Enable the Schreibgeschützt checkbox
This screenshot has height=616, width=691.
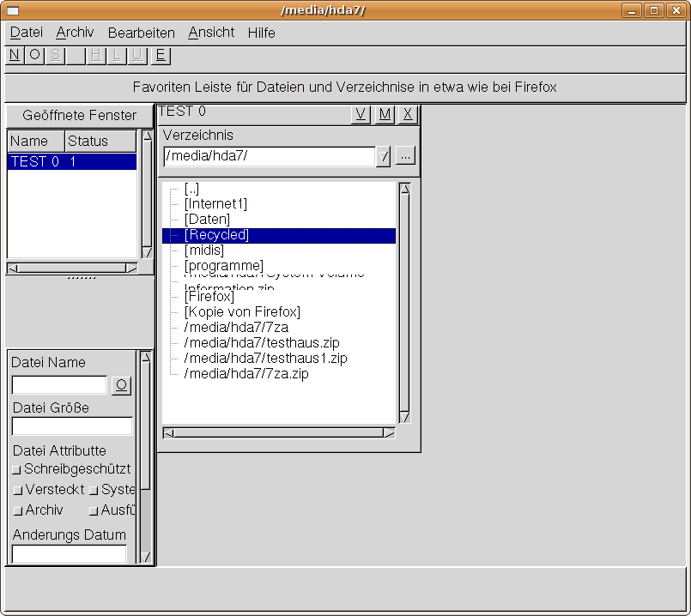[x=17, y=469]
